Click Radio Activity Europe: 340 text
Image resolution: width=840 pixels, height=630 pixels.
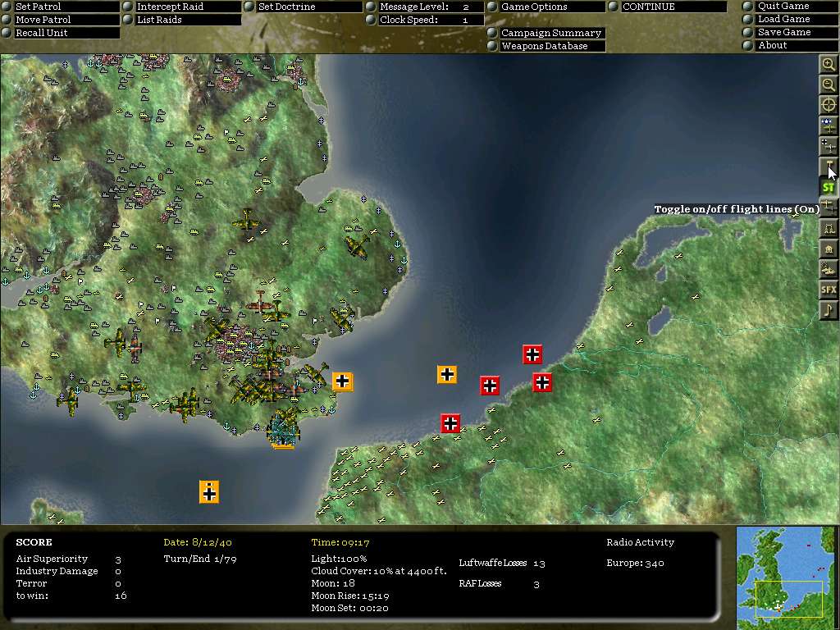(636, 563)
